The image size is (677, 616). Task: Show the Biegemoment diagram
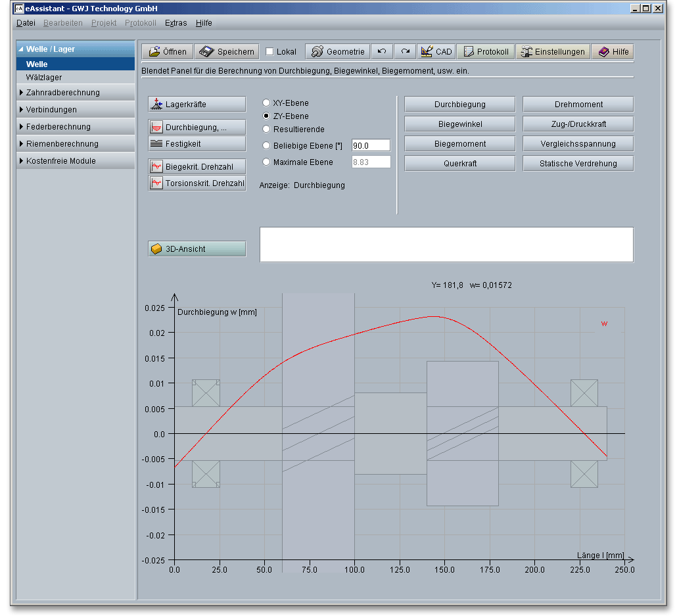pos(459,144)
